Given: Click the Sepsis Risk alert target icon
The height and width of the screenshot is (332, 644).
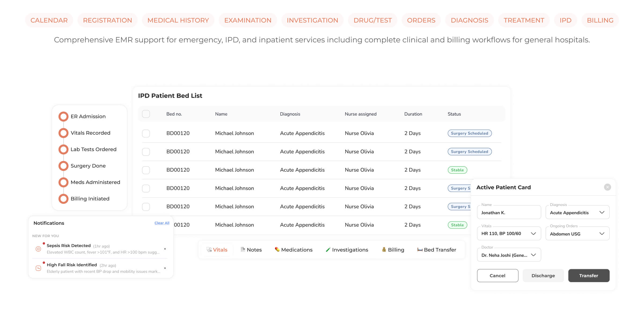Looking at the screenshot, I should pyautogui.click(x=38, y=249).
